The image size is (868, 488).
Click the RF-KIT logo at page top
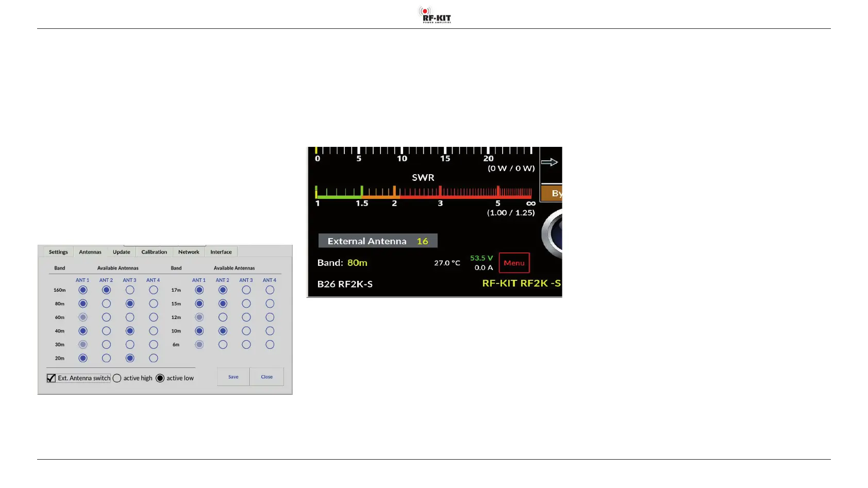pos(435,15)
